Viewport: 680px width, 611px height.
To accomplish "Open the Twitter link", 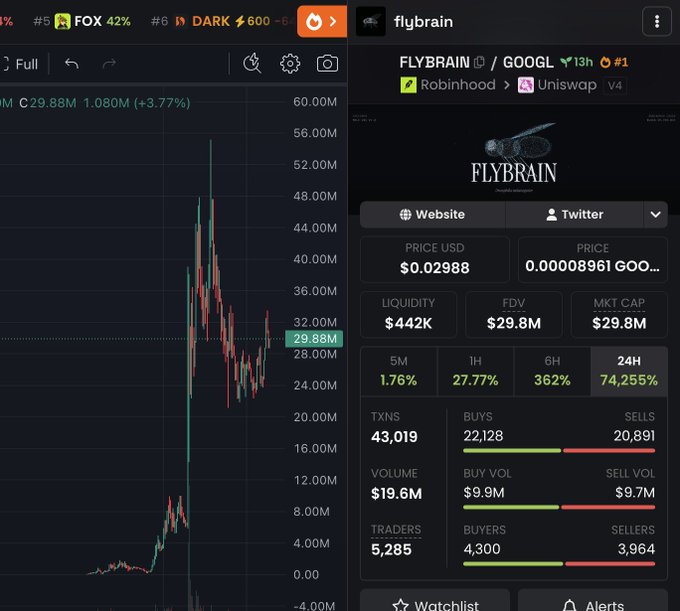I will [574, 214].
